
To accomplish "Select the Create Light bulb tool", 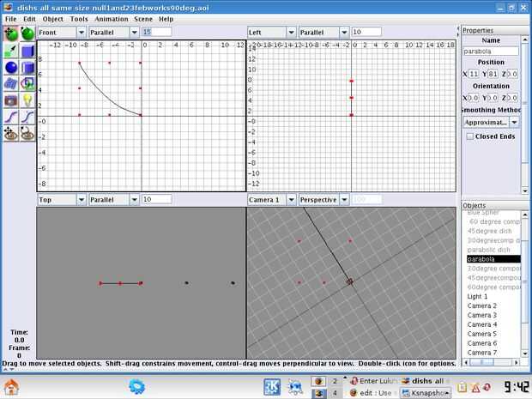I will (x=27, y=100).
